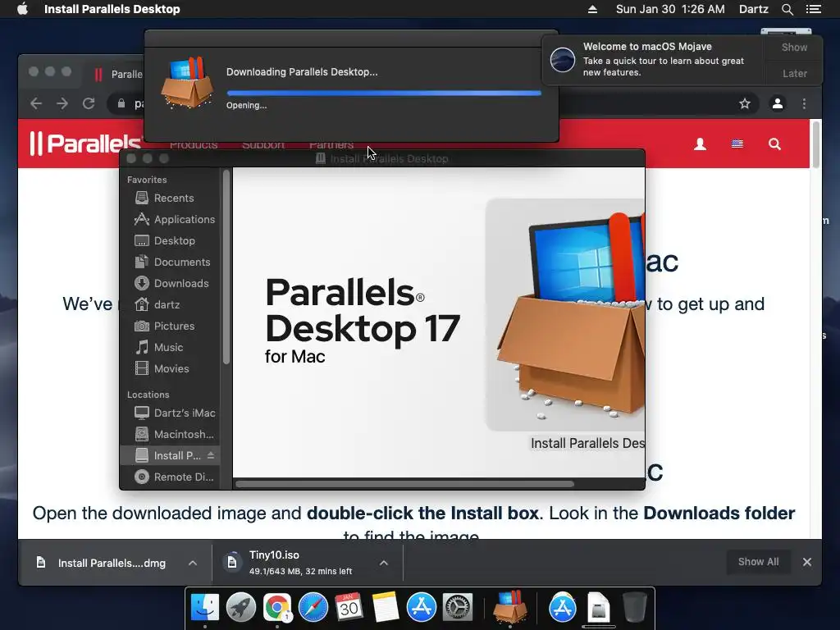The width and height of the screenshot is (840, 630).
Task: Open Launchpad rocket icon in Dock
Action: (x=241, y=607)
